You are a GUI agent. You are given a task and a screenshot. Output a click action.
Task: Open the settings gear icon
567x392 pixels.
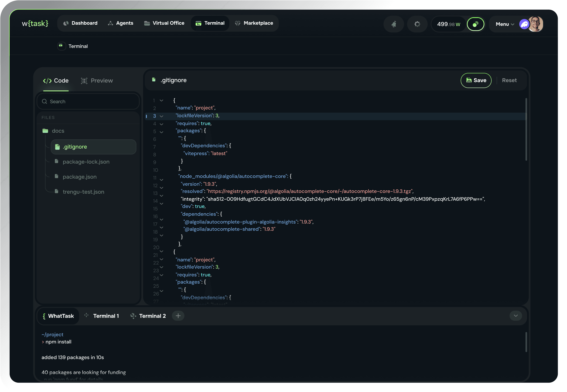pos(417,24)
